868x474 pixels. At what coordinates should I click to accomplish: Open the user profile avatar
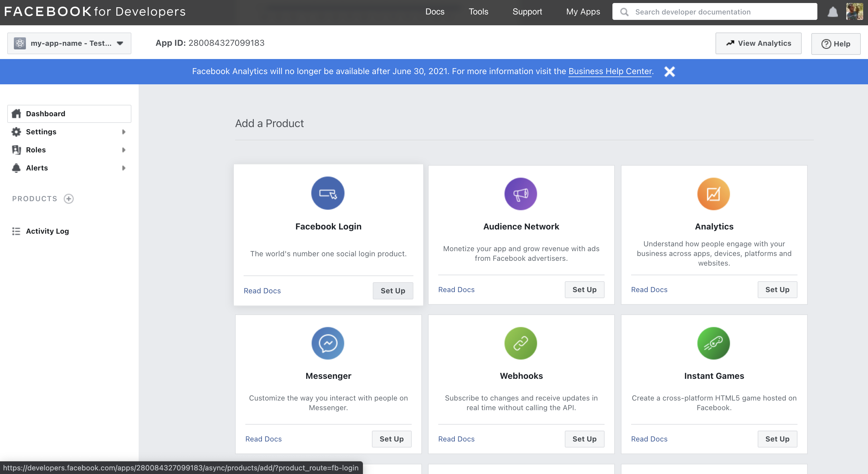(x=854, y=12)
